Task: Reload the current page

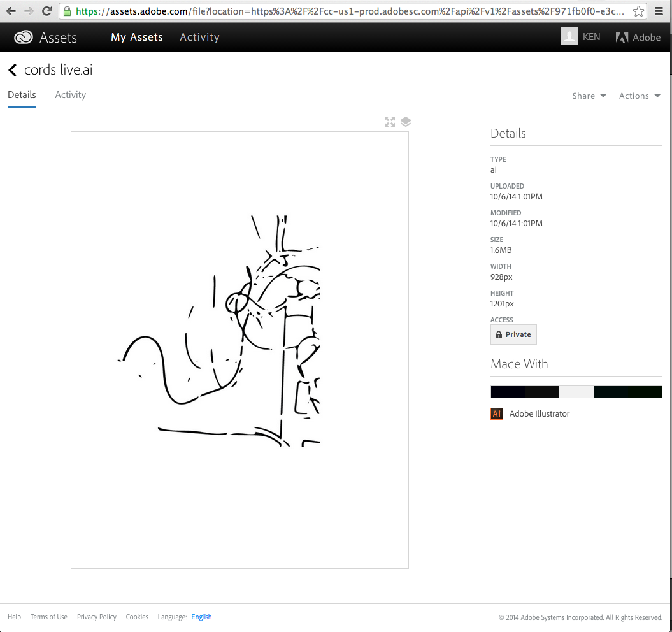Action: pos(46,11)
